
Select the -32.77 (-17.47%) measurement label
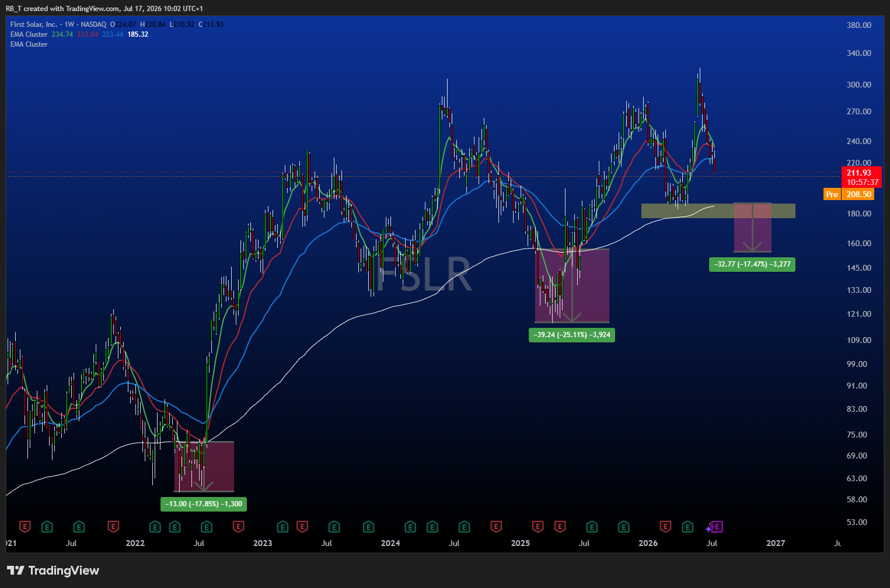point(752,264)
